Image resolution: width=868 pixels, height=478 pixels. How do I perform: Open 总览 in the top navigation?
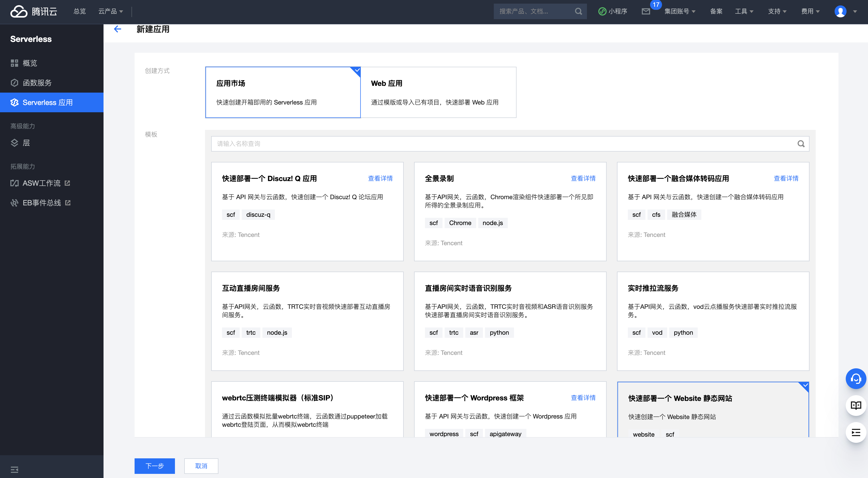(x=79, y=11)
